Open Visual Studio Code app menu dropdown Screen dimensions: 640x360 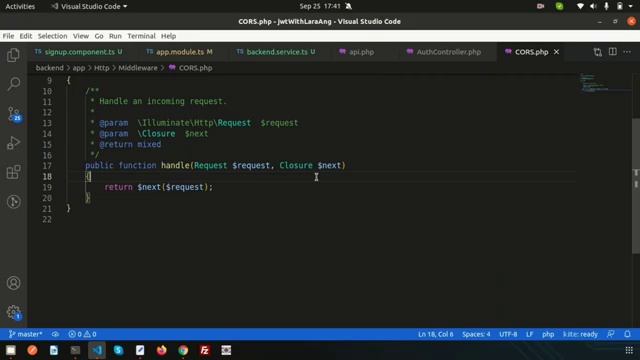[89, 6]
